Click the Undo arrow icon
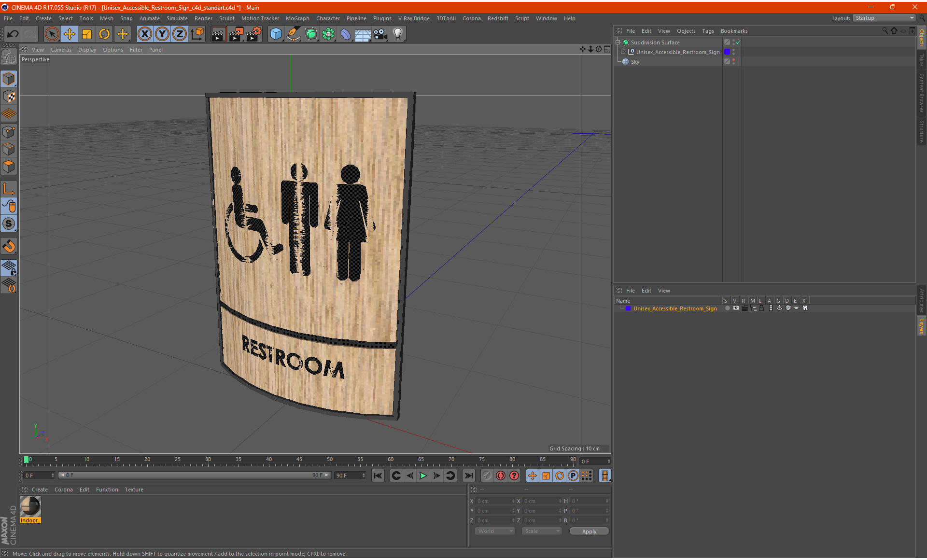This screenshot has height=560, width=927. (13, 34)
